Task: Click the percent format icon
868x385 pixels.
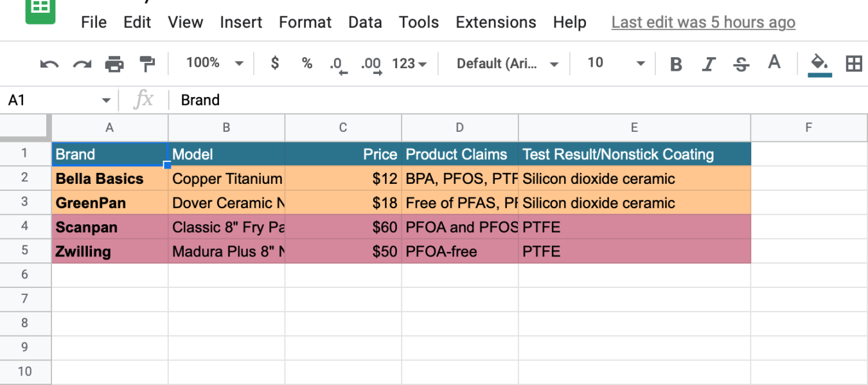Action: [306, 63]
